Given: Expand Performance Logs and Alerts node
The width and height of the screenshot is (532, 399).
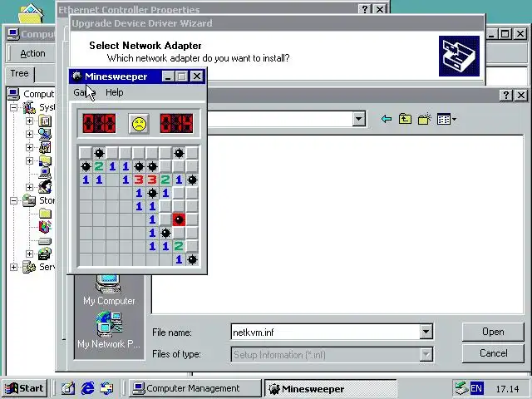Looking at the screenshot, I should point(30,147).
